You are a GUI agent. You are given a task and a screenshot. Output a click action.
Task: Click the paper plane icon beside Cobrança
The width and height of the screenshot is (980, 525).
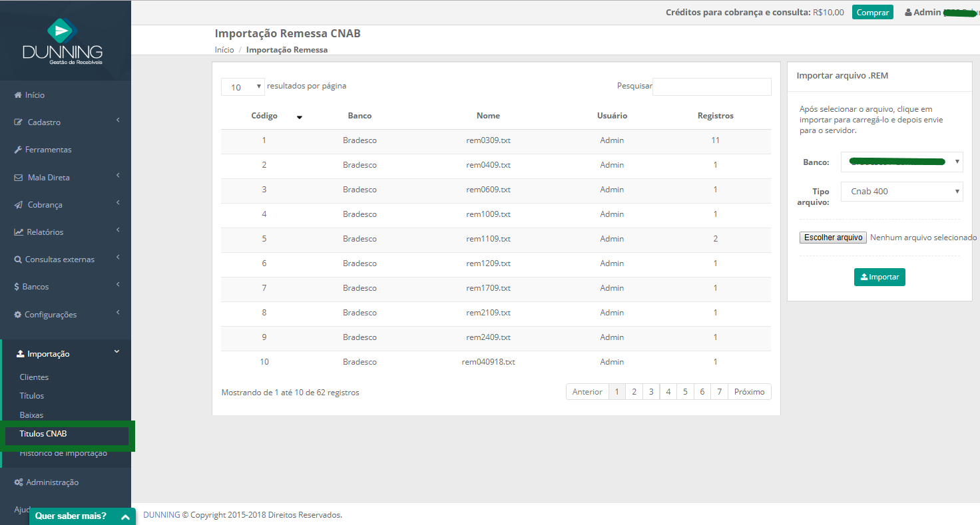pyautogui.click(x=19, y=205)
